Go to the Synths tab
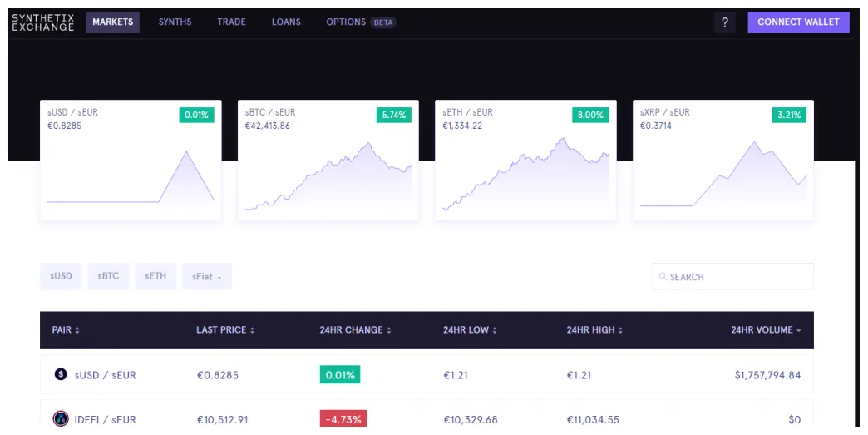This screenshot has height=435, width=868. tap(175, 22)
